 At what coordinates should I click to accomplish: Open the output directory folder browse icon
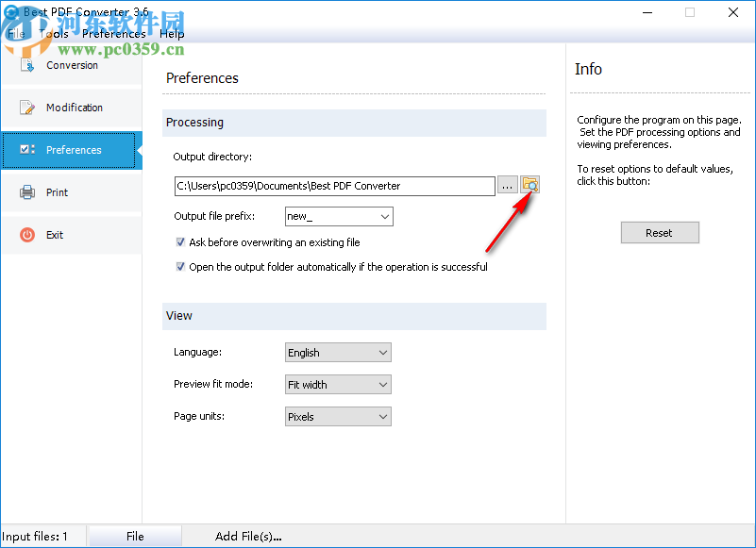[x=530, y=185]
